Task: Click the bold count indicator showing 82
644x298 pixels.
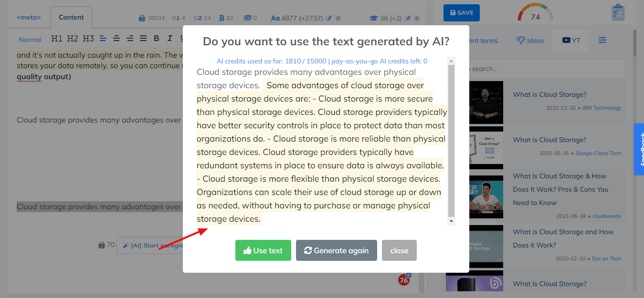Action: [x=226, y=18]
